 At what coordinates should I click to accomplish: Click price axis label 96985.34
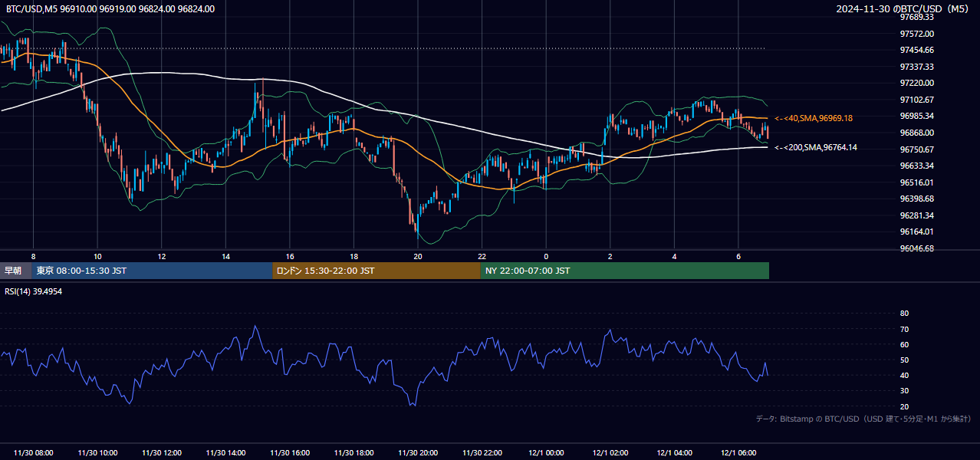917,116
